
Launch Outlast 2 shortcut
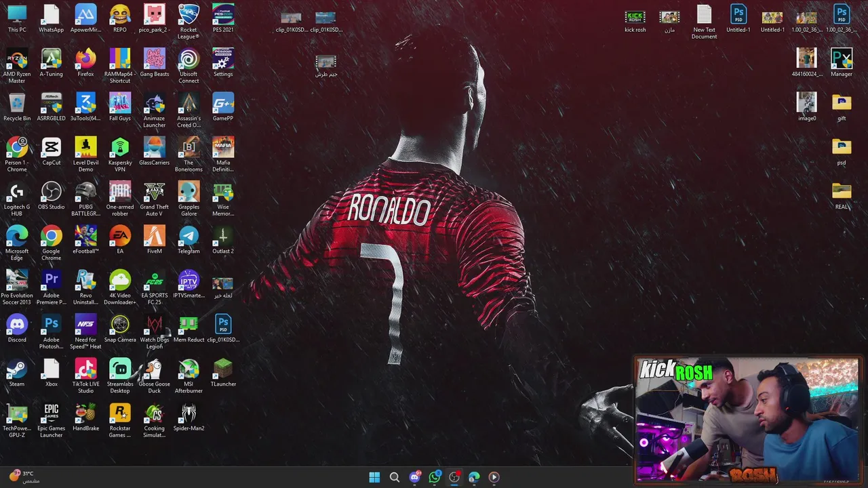coord(223,240)
